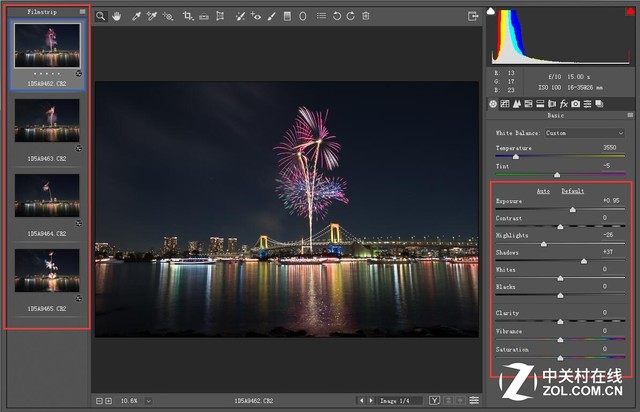Switch to the Presets panel tab
This screenshot has width=640, height=412.
pos(587,104)
